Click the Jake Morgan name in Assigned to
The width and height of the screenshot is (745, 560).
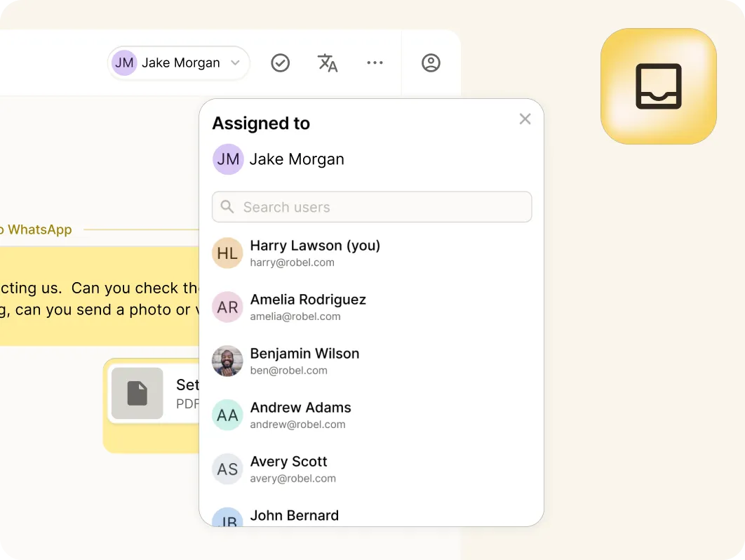tap(297, 159)
